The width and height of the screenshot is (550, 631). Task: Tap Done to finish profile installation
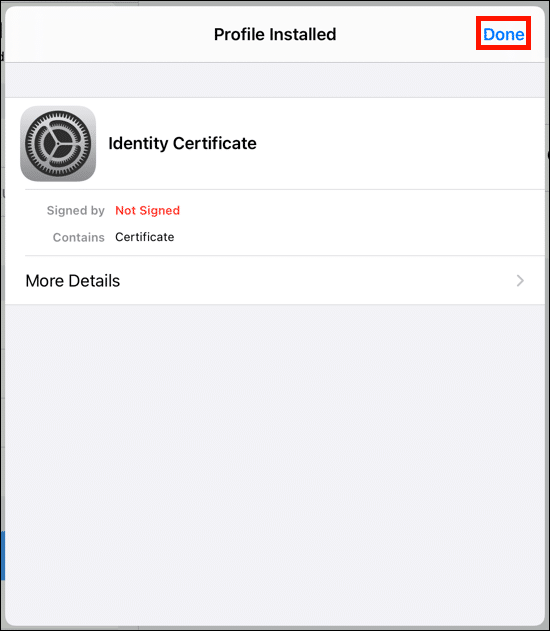click(503, 34)
